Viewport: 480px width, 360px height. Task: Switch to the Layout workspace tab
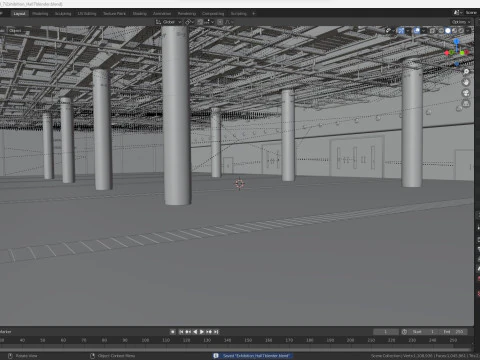[19, 14]
